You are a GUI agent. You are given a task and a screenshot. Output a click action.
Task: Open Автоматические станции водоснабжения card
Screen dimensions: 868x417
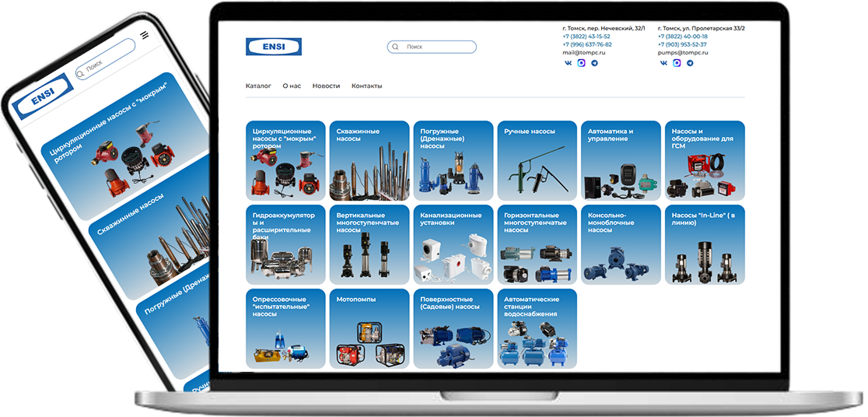[x=537, y=328]
